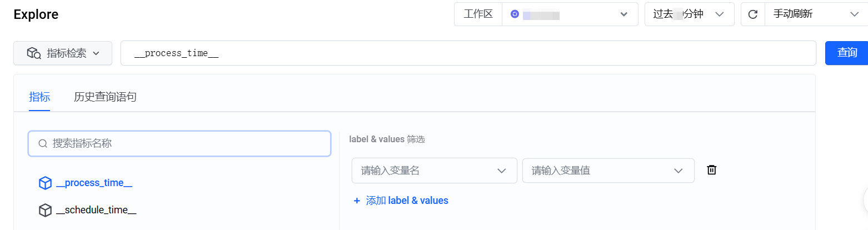Click the 指标检索 cube search icon
The height and width of the screenshot is (230, 868).
coord(34,53)
